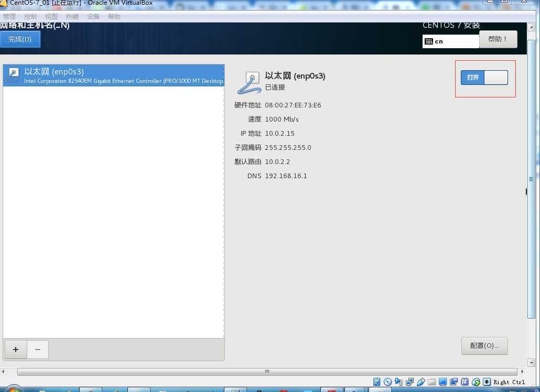Click the horizontal scrollbar thumb
The image size is (540, 392).
[x=267, y=372]
